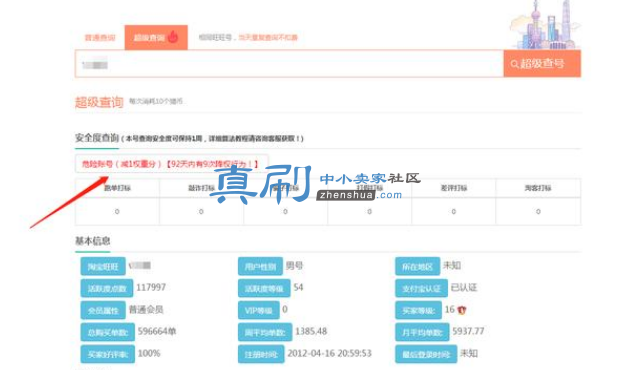Viewport: 631px width, 370px height.
Task: Click the 买家等级 label badge
Action: (x=419, y=310)
